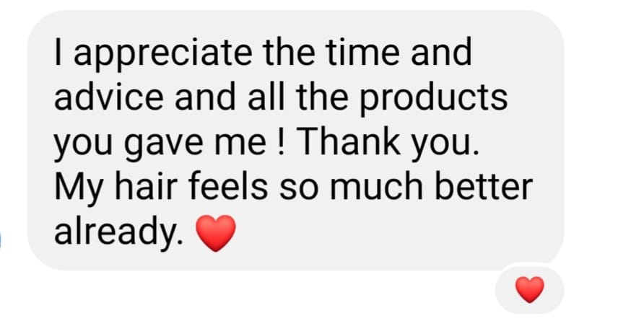
Task: Click the phrase "Thank you."
Action: click(x=390, y=144)
